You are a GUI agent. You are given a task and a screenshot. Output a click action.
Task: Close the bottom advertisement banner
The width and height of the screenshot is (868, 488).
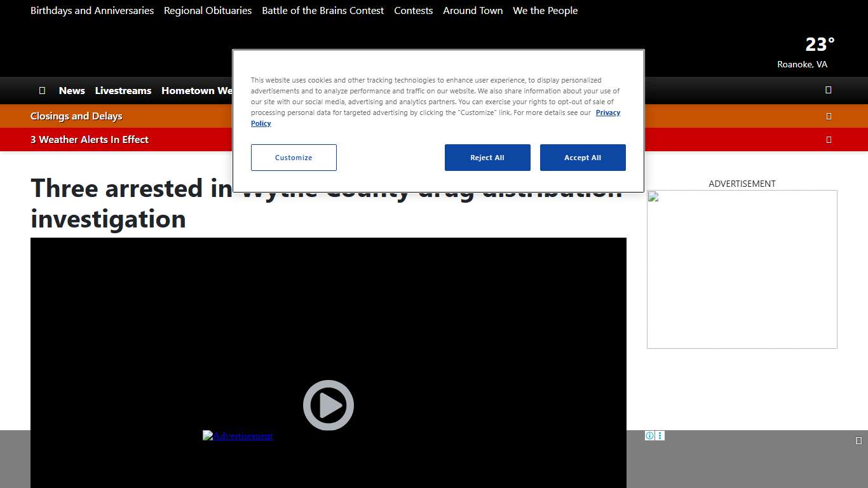858,441
